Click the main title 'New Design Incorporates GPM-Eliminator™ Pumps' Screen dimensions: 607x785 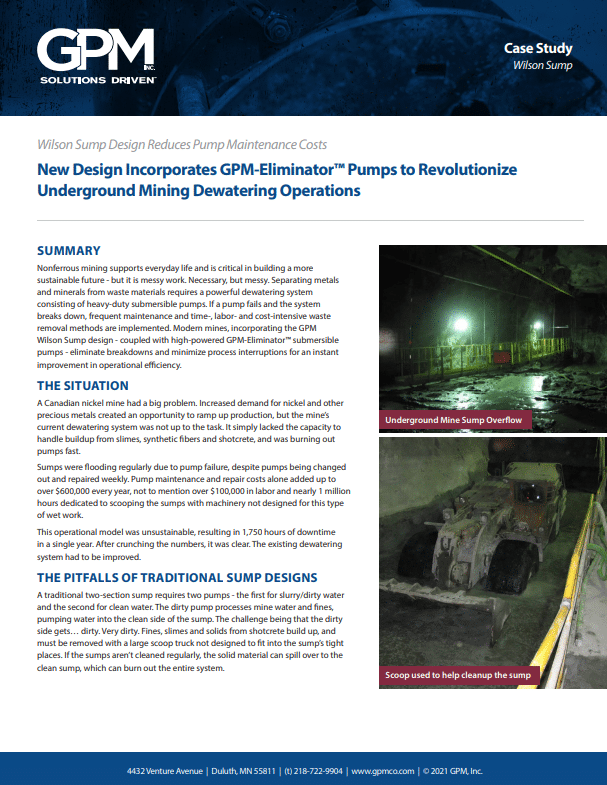[x=277, y=180]
